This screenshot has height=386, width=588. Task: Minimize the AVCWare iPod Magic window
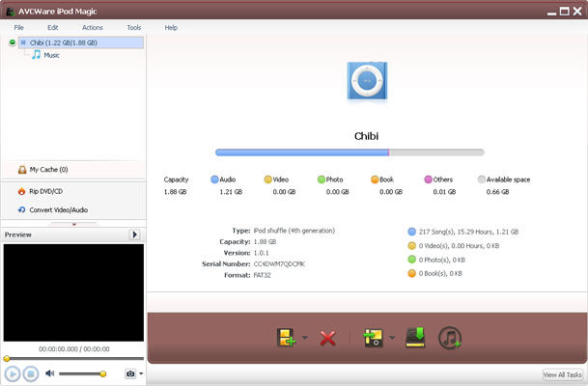click(x=551, y=14)
